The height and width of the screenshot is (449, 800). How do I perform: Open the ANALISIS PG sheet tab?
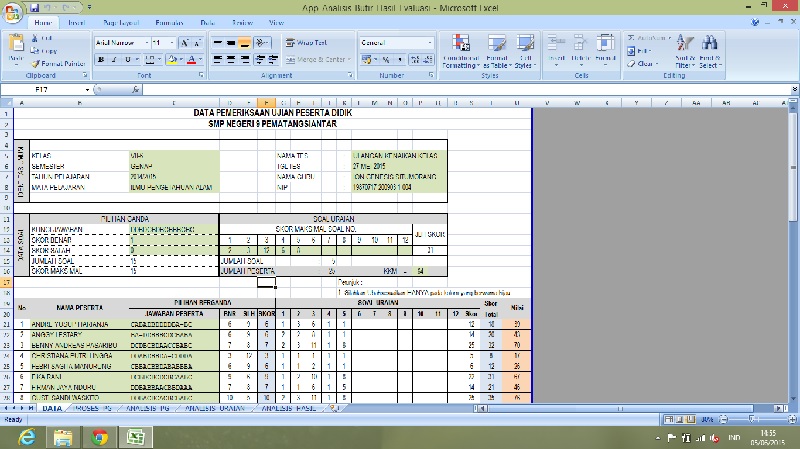(x=147, y=408)
